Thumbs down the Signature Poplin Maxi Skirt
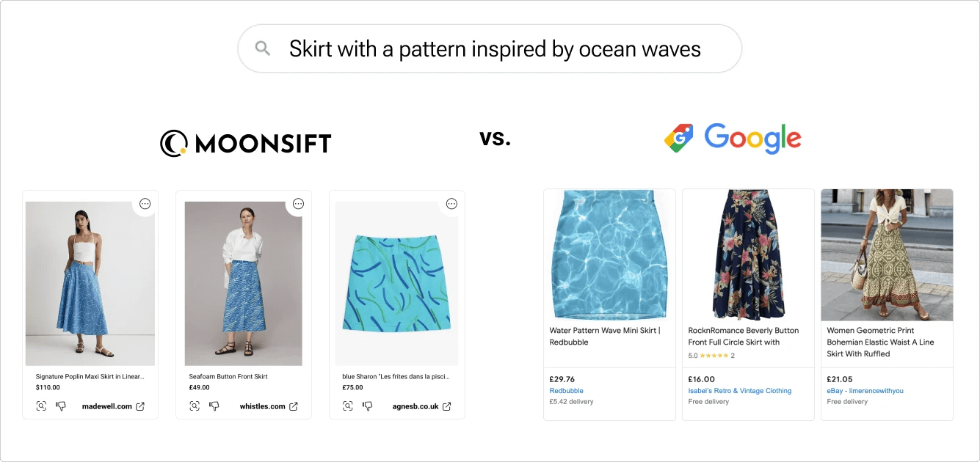 click(61, 406)
